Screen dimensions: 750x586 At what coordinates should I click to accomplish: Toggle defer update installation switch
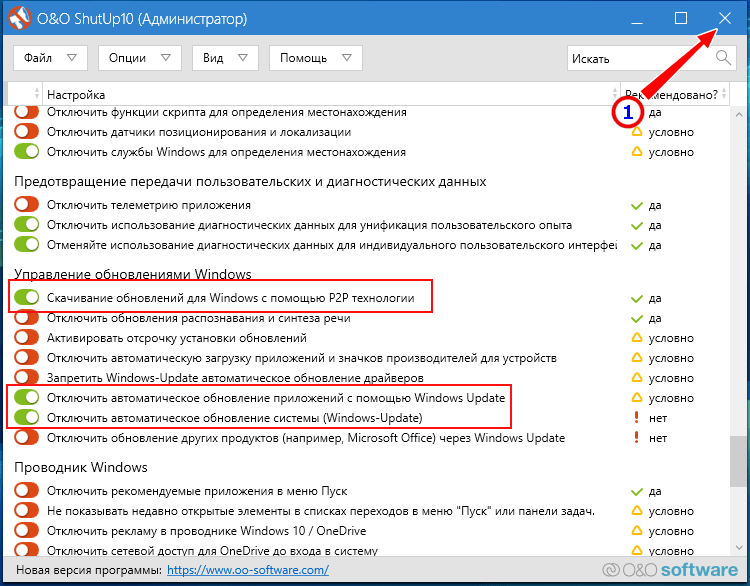26,338
